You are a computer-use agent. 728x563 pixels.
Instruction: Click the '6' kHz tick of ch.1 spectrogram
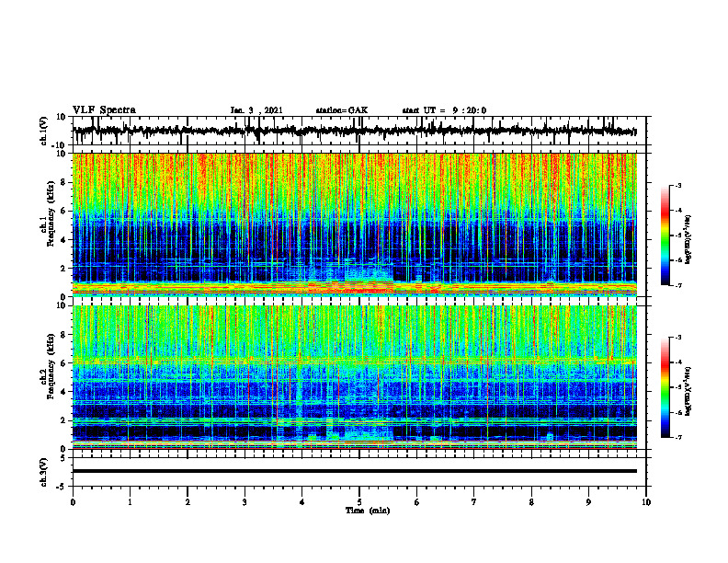click(x=63, y=211)
